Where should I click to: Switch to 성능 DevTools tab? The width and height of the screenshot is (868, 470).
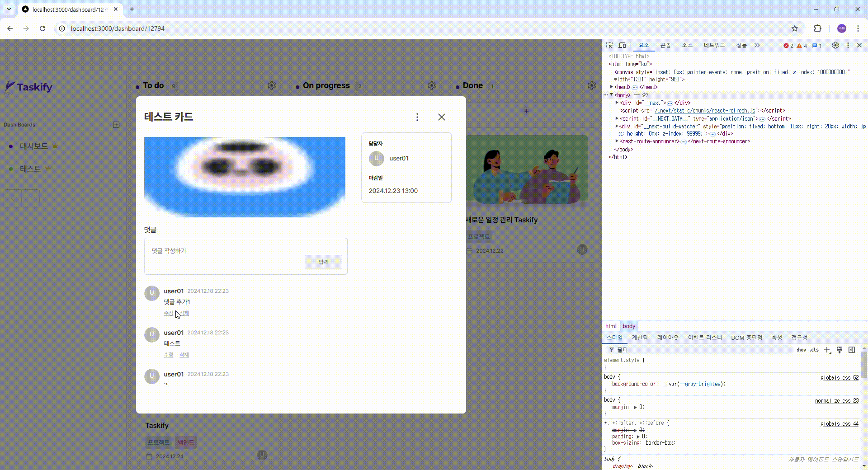point(741,45)
